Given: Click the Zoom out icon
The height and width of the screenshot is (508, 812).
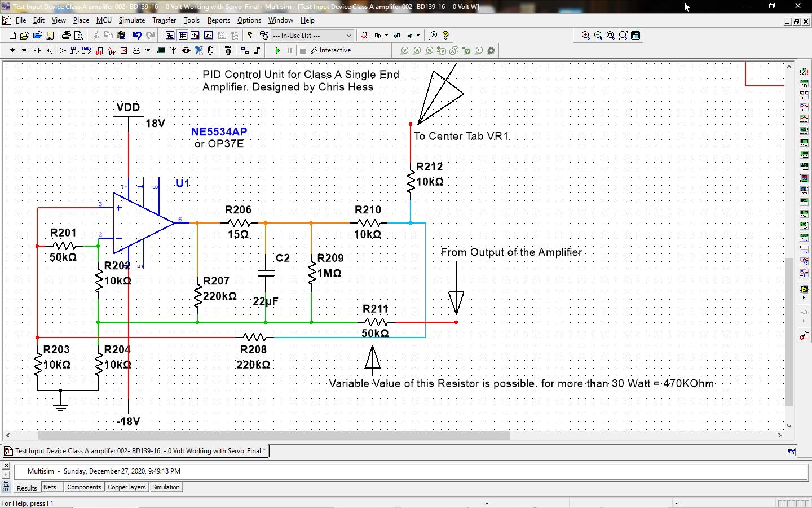Looking at the screenshot, I should [x=598, y=35].
